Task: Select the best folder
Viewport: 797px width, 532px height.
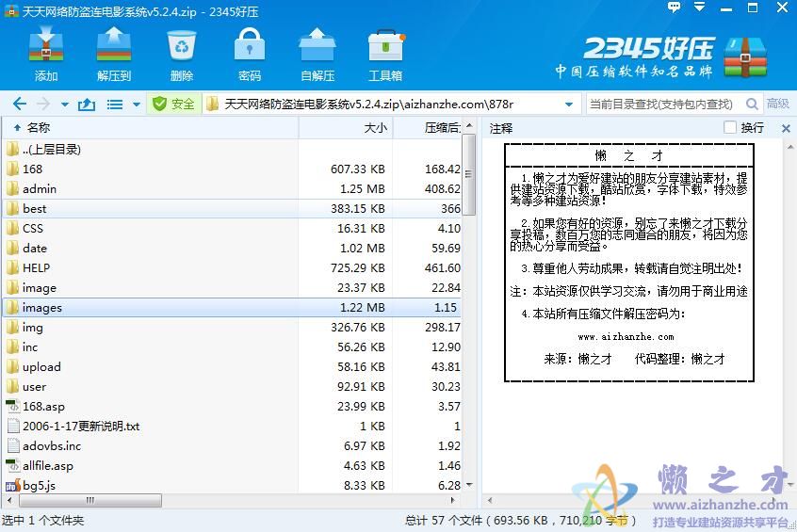Action: point(232,208)
